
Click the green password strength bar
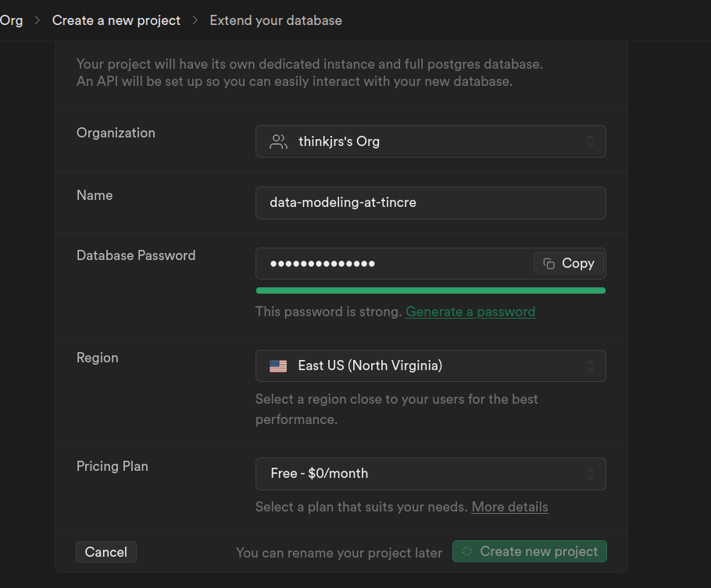point(431,290)
